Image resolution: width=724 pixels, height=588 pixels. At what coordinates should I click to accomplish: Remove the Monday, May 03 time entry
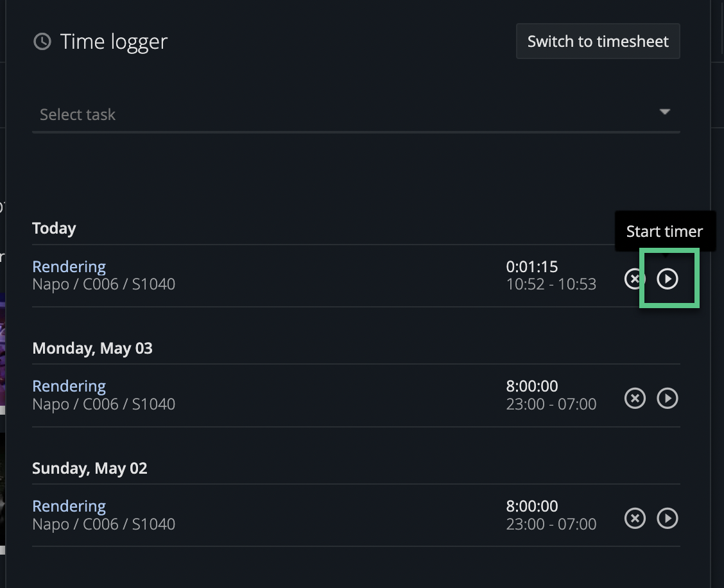635,399
